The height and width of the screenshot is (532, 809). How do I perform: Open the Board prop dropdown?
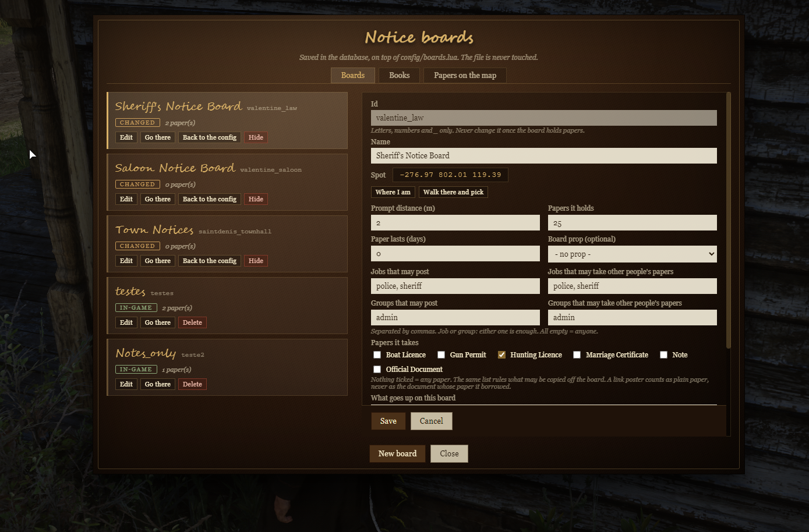coord(632,254)
